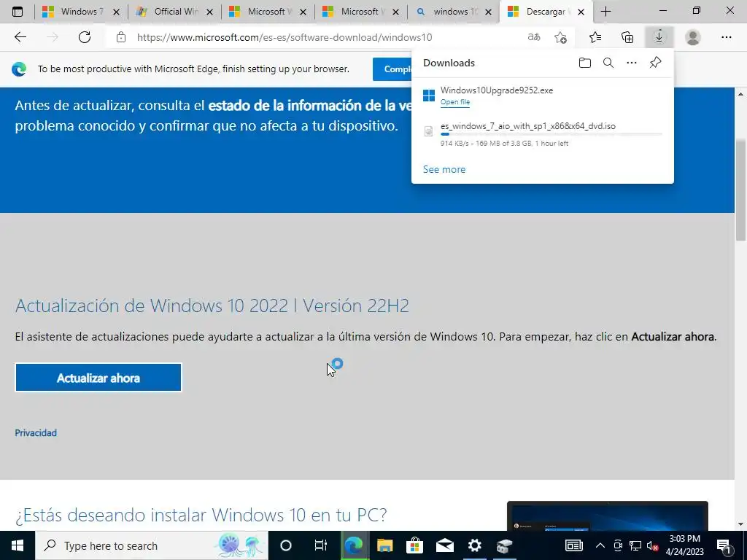Open Mail app from taskbar
The width and height of the screenshot is (747, 560).
(444, 545)
